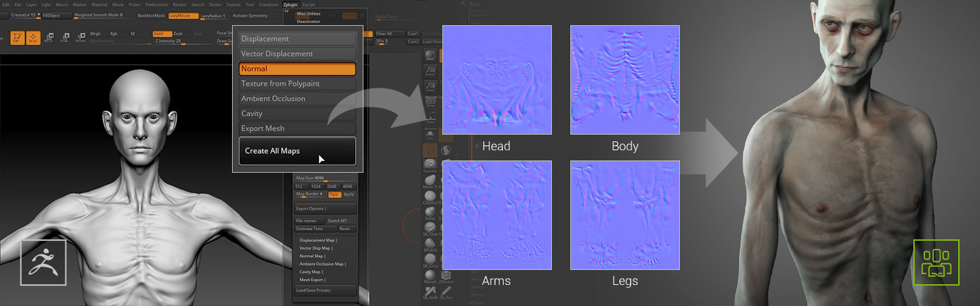The width and height of the screenshot is (980, 306).
Task: Select the Move transform icon
Action: coord(48,37)
